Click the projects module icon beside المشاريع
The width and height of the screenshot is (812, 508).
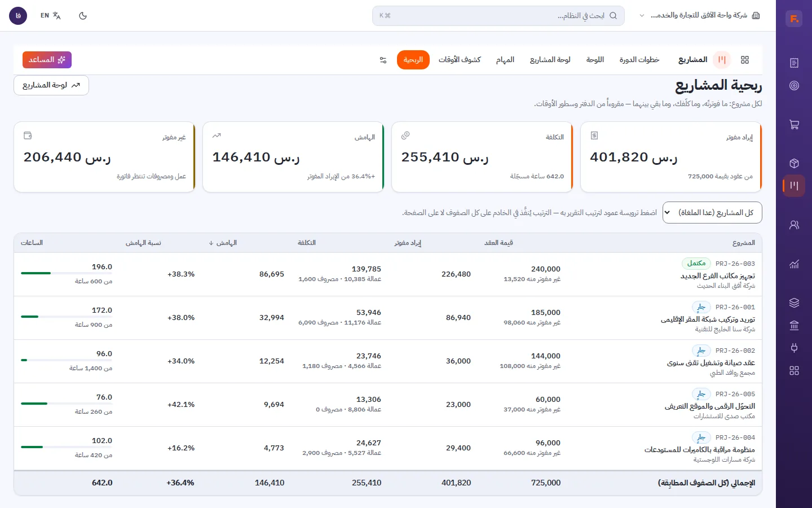tap(722, 60)
